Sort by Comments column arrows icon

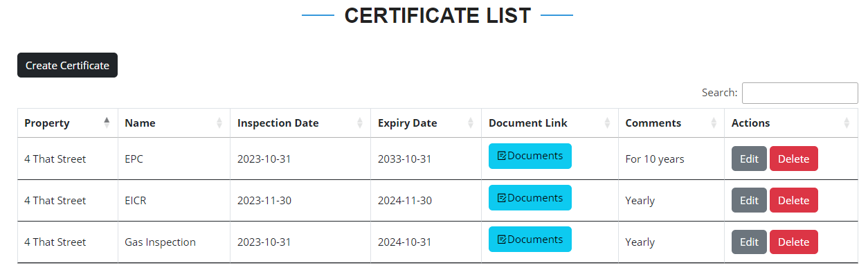(x=714, y=123)
